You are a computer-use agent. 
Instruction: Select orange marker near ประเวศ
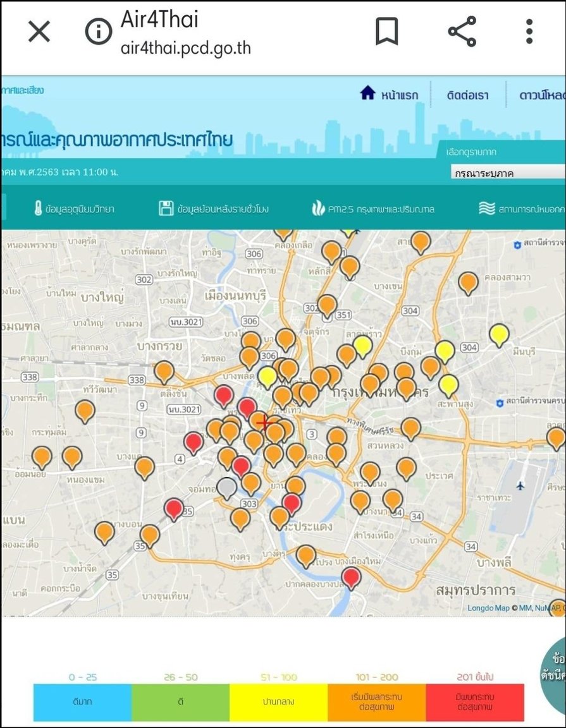(406, 468)
